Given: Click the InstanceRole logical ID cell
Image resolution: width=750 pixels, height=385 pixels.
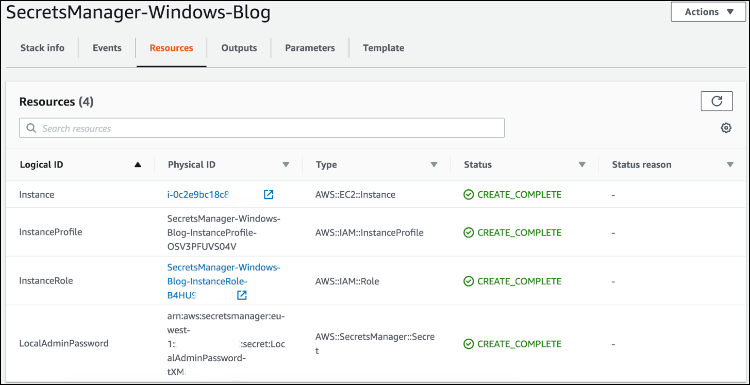Looking at the screenshot, I should 46,281.
